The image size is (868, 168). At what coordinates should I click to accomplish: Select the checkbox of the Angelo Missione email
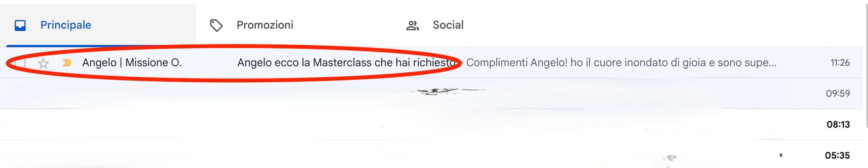pos(20,63)
